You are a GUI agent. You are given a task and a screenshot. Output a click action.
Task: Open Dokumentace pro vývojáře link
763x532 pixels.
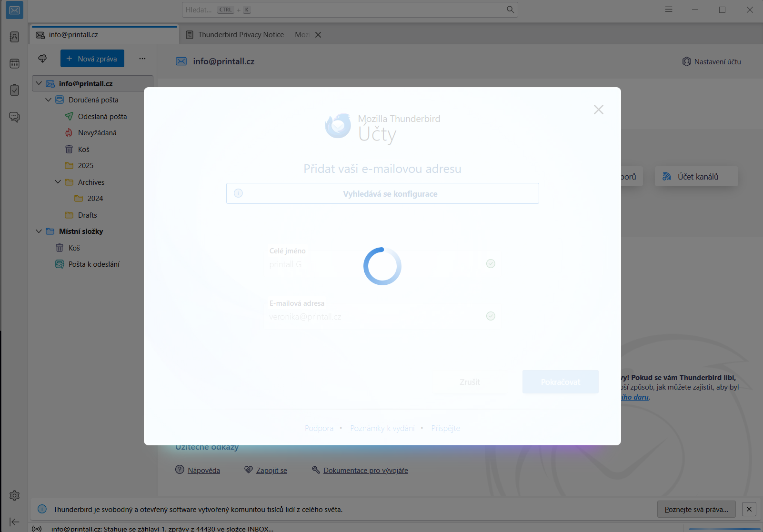coord(366,470)
